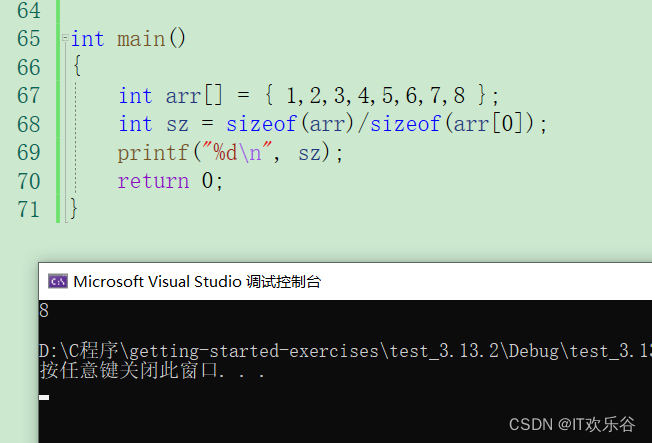Click the console window icon in the title bar
Image resolution: width=652 pixels, height=443 pixels.
coord(58,282)
